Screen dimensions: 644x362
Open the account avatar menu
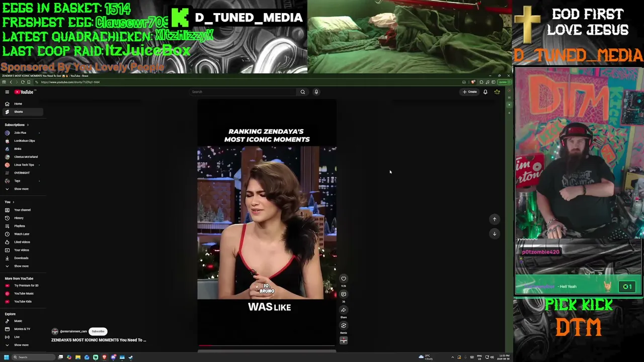point(497,92)
